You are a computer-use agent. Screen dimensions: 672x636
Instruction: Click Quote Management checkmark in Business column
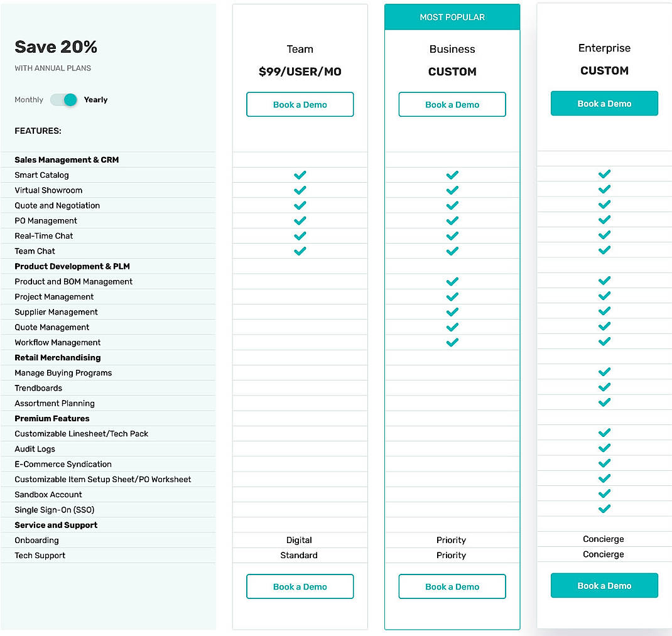452,327
